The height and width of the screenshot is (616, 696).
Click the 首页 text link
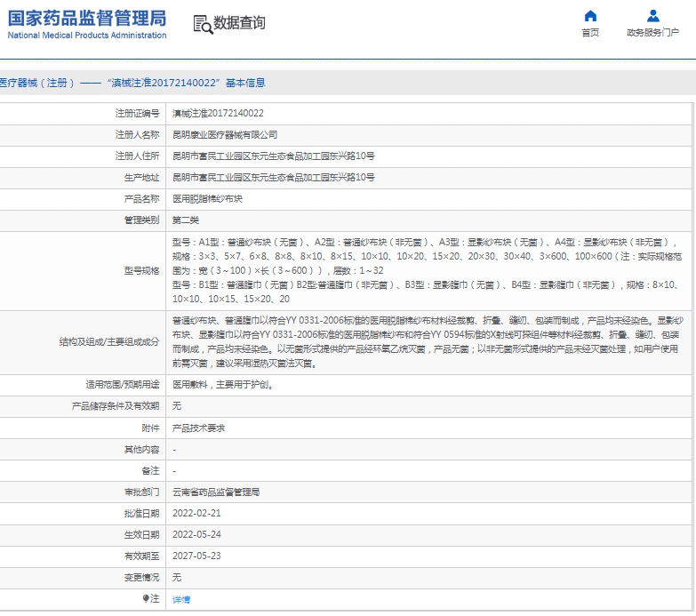590,32
